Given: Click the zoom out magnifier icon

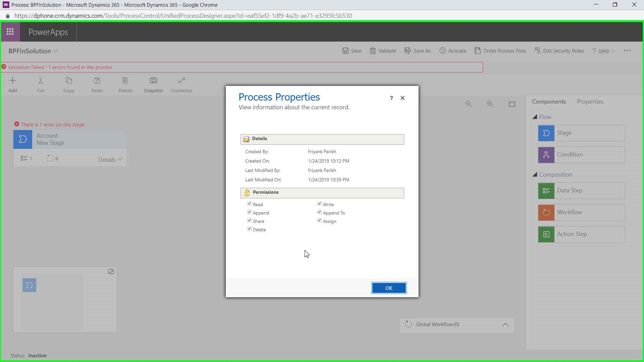Looking at the screenshot, I should (x=469, y=104).
